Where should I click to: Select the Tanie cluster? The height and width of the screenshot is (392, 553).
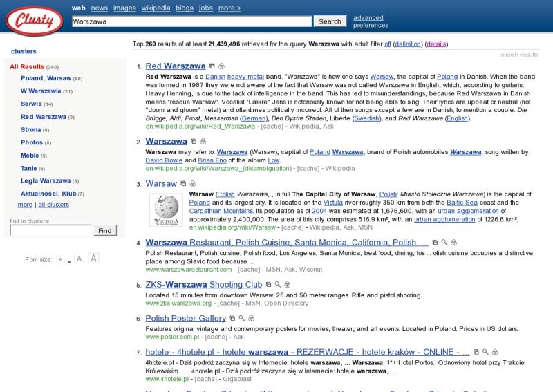click(28, 168)
